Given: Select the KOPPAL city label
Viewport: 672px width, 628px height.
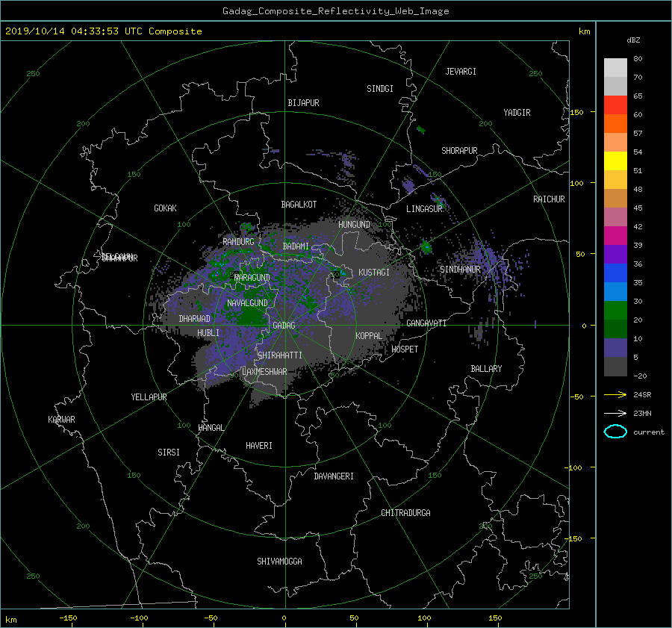Looking at the screenshot, I should click(369, 336).
